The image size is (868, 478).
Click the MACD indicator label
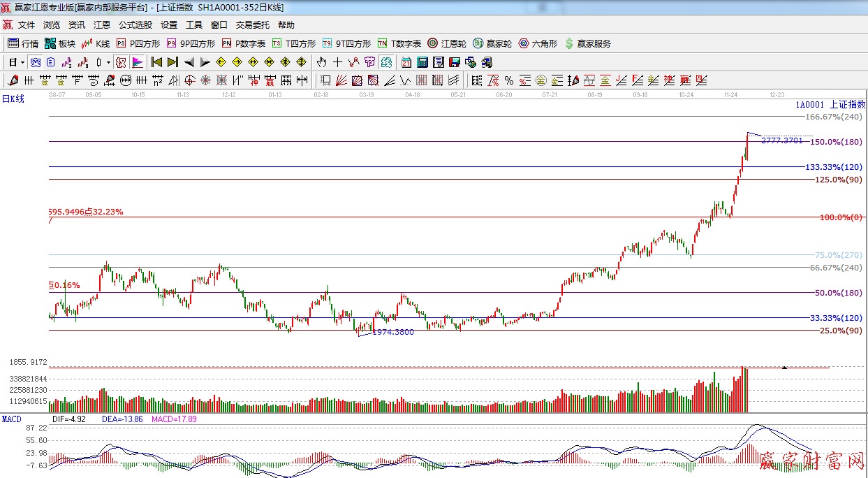(11, 419)
